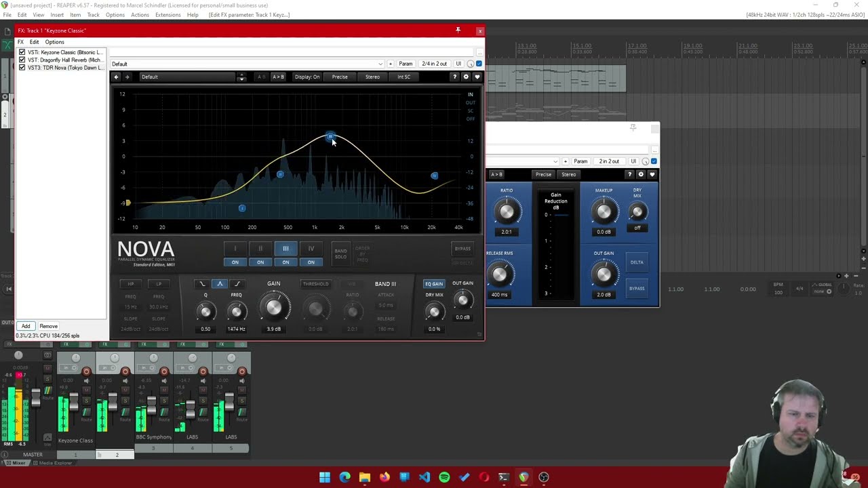This screenshot has width=868, height=488.
Task: Toggle band II ON switch
Action: pyautogui.click(x=260, y=262)
